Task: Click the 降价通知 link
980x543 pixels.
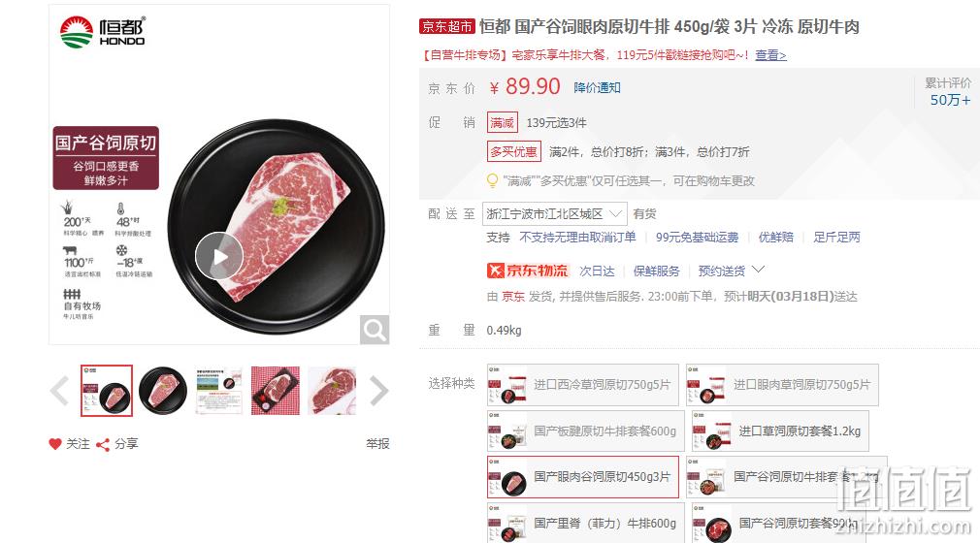Action: point(597,87)
